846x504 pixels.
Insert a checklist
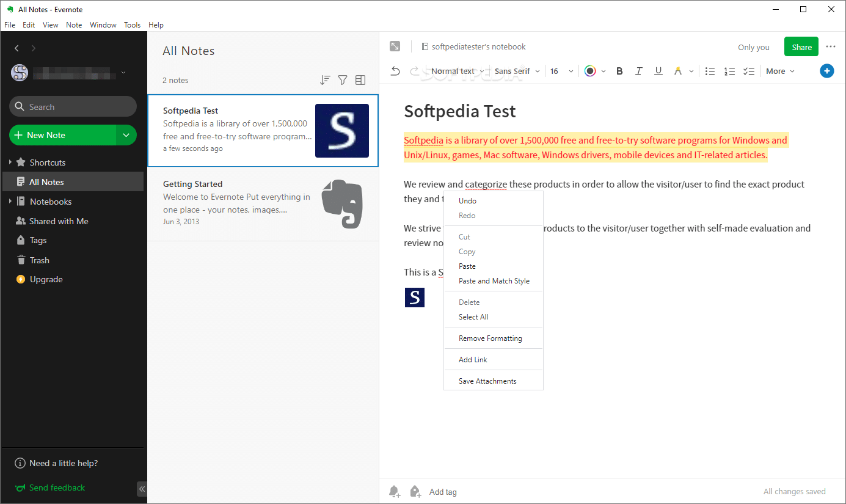[x=749, y=71]
